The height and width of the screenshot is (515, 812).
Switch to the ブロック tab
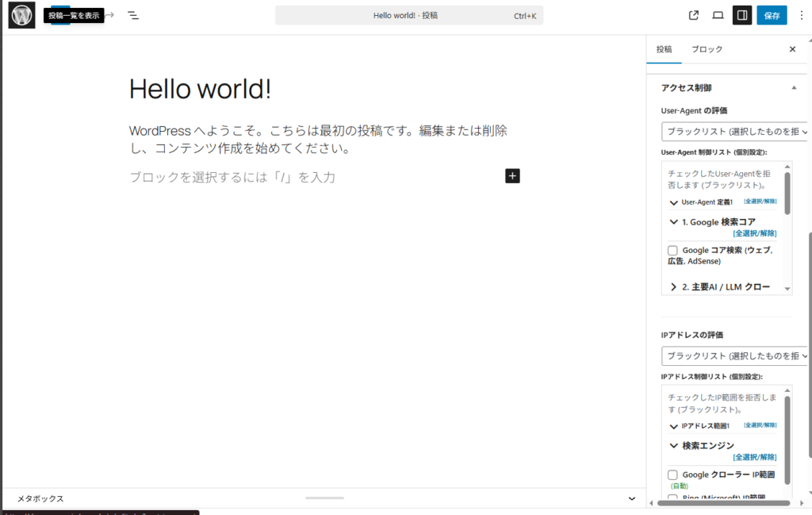click(707, 49)
